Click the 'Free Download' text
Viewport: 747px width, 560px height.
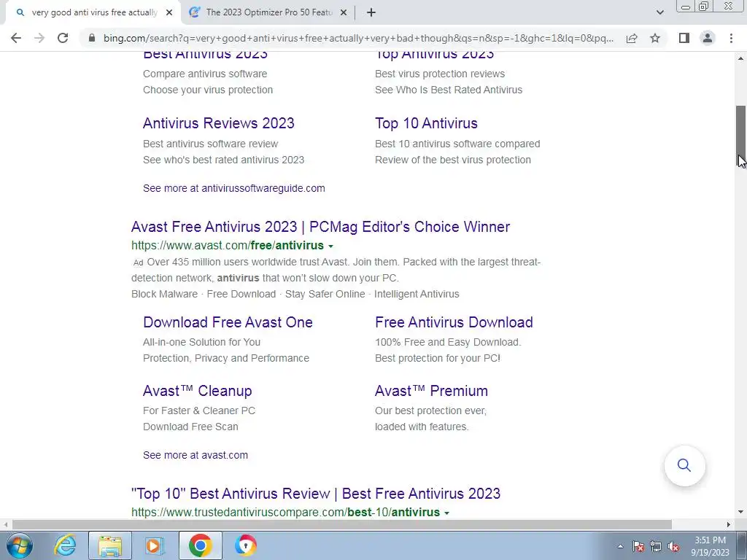click(x=241, y=294)
